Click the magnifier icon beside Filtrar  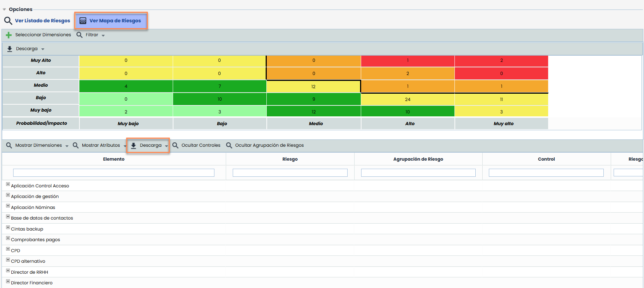[x=79, y=35]
